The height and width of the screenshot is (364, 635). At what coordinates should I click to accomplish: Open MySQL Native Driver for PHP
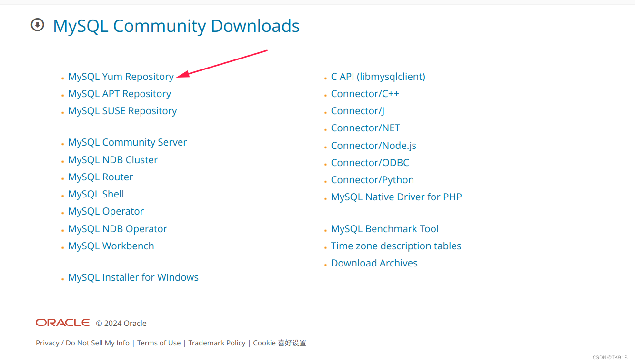coord(396,197)
